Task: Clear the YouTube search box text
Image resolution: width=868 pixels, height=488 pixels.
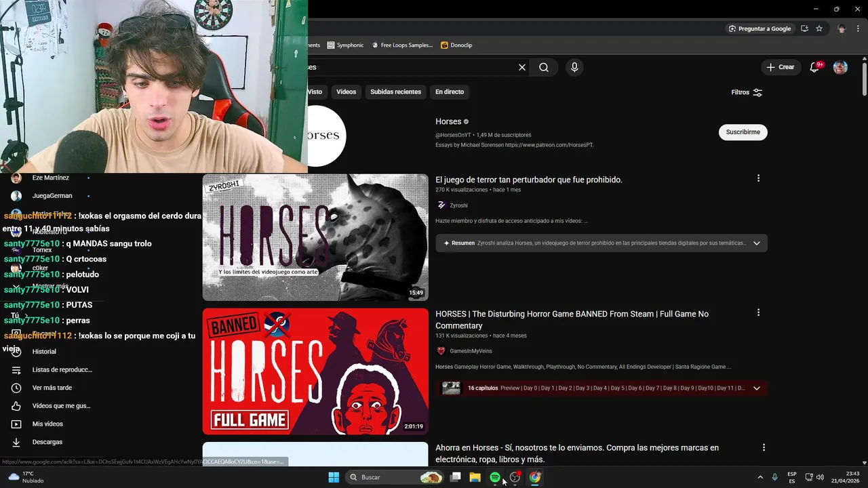Action: coord(522,67)
